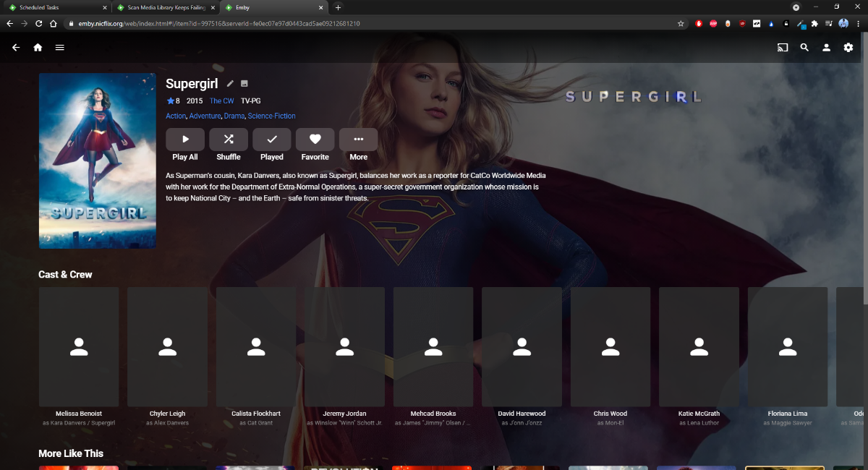The width and height of the screenshot is (868, 470).
Task: Open the Emby settings gear icon
Action: pos(848,48)
